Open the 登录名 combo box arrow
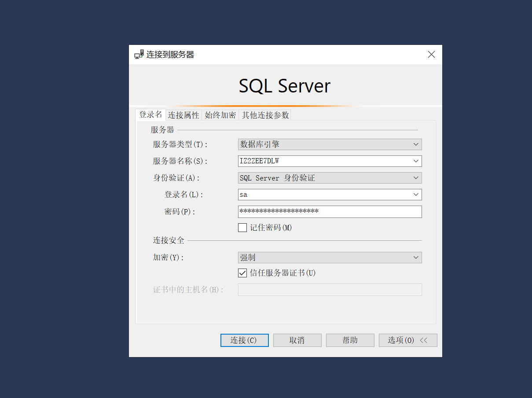The image size is (532, 398). (416, 195)
